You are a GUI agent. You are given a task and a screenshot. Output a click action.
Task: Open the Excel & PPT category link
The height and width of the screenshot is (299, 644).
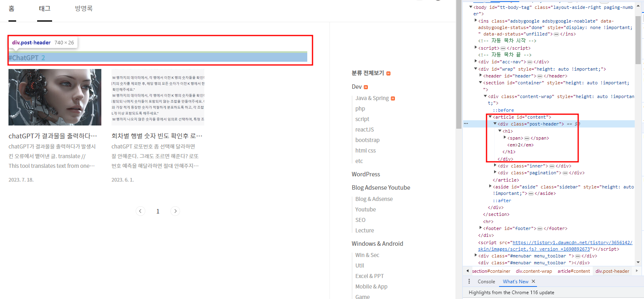point(369,276)
